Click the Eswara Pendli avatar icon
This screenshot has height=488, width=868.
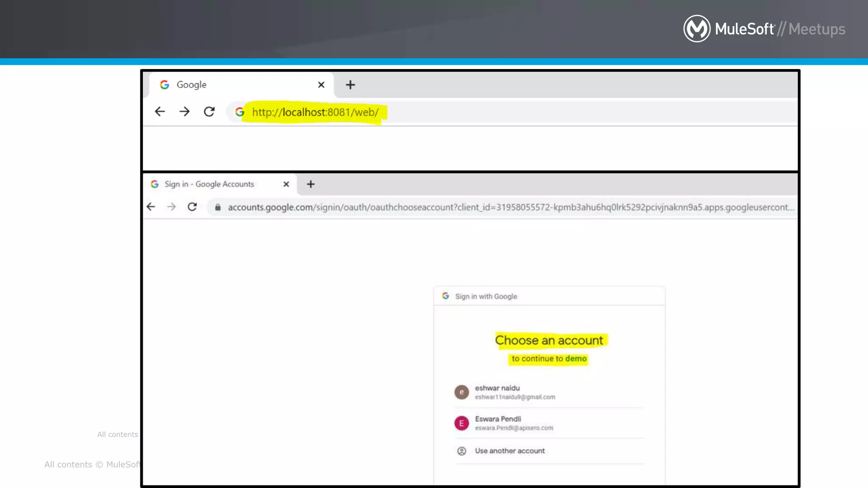coord(462,423)
